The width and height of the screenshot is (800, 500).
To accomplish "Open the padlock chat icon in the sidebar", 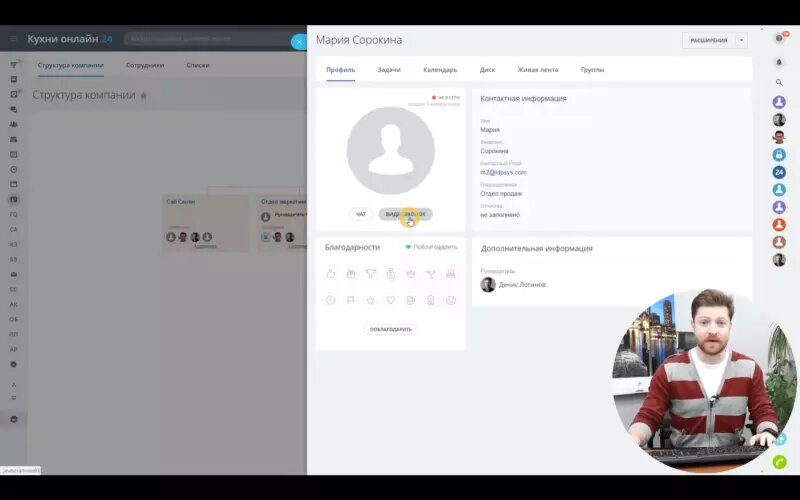I will point(779,154).
